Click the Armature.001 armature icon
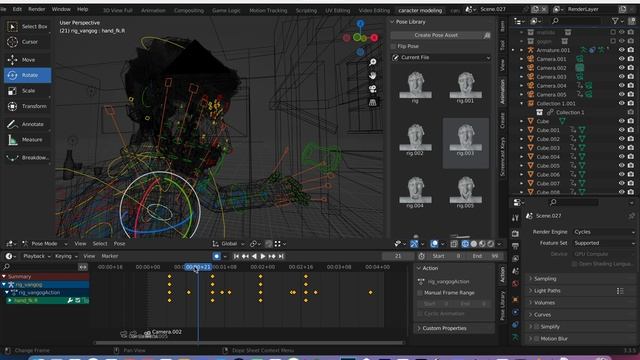Image resolution: width=640 pixels, height=360 pixels. [x=531, y=50]
